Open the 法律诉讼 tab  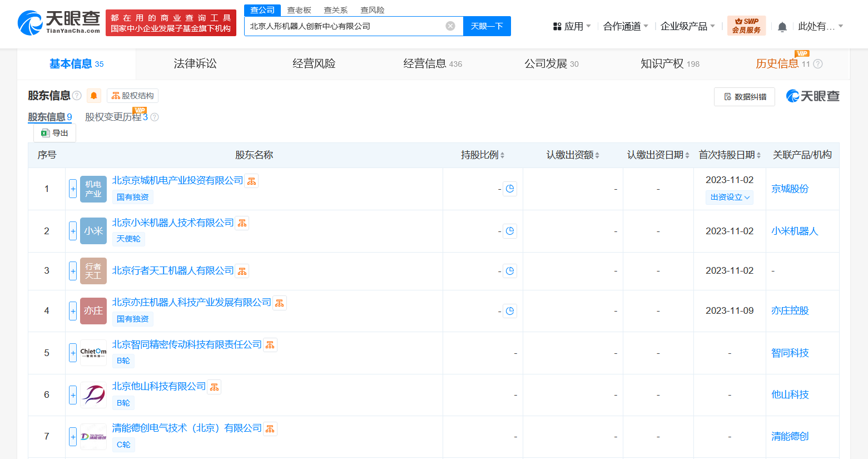point(195,64)
